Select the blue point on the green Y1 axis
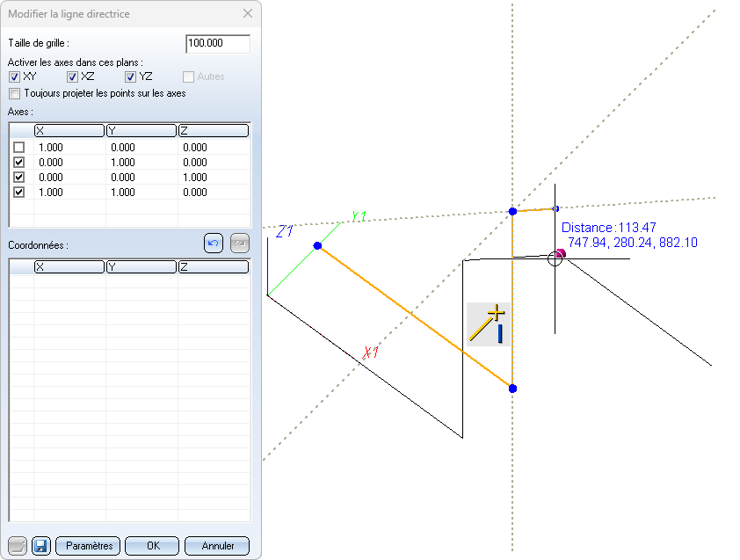 pos(317,245)
